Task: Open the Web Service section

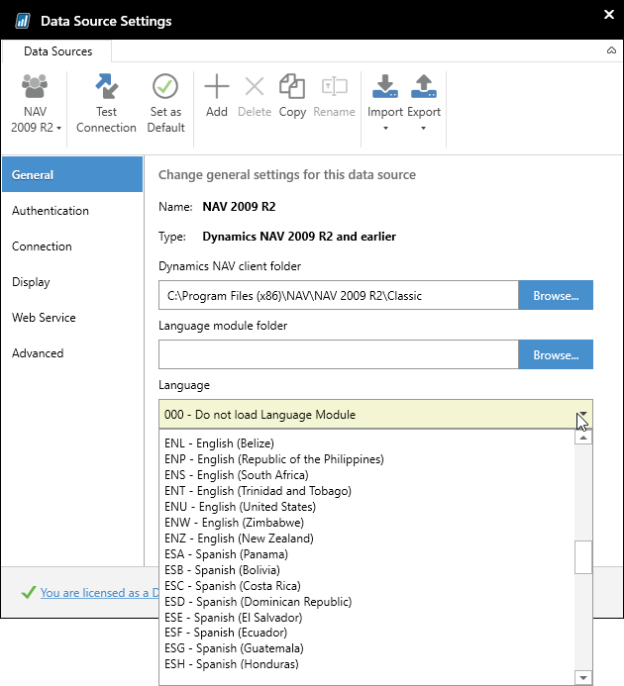Action: coord(73,318)
